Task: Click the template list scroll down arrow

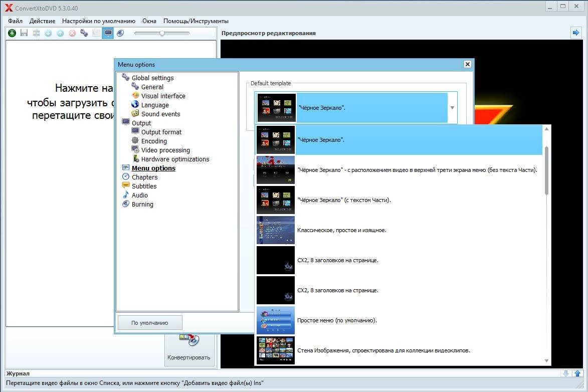Action: (x=546, y=361)
